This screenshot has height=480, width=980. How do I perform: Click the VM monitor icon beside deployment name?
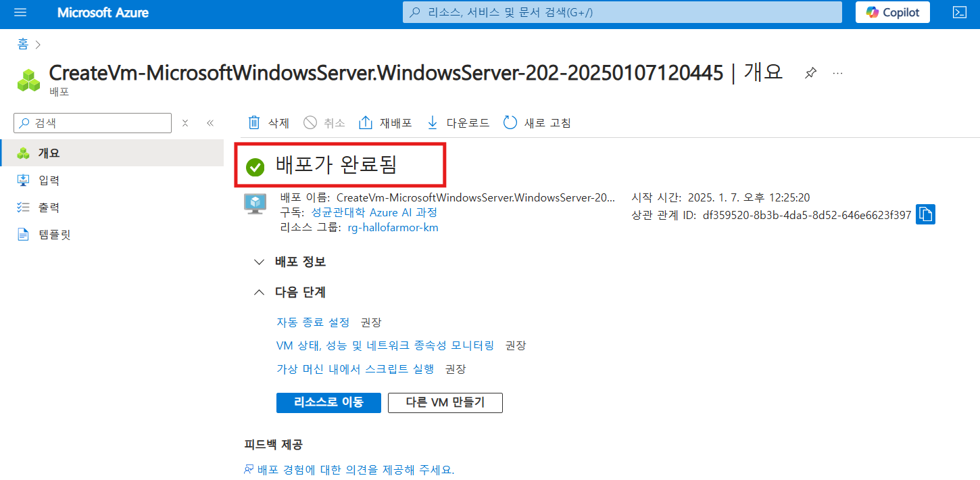(255, 203)
